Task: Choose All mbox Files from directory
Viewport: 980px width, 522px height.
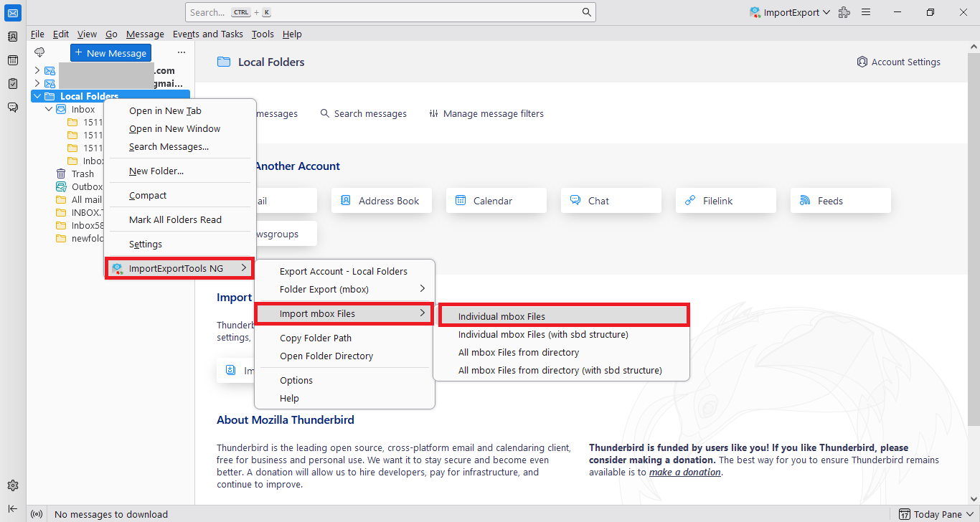Action: [562, 352]
